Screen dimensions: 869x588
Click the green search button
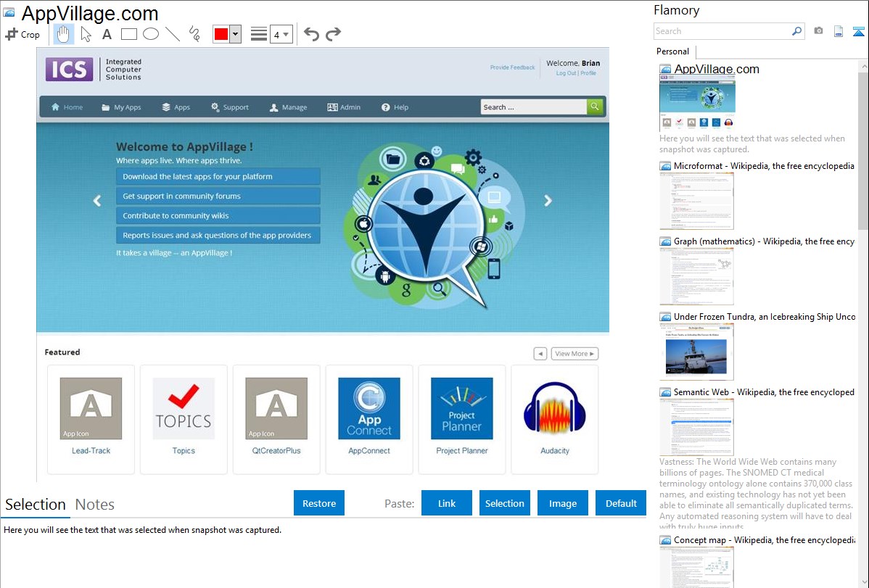(x=595, y=107)
